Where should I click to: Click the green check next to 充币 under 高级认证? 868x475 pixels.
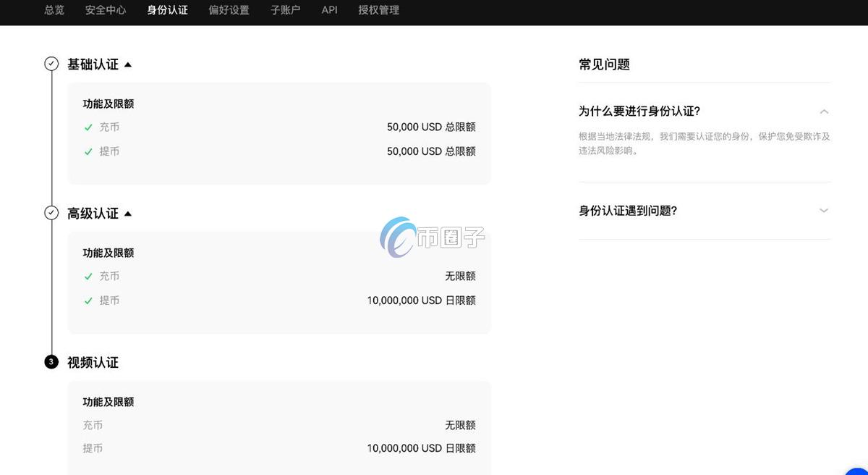tap(88, 276)
